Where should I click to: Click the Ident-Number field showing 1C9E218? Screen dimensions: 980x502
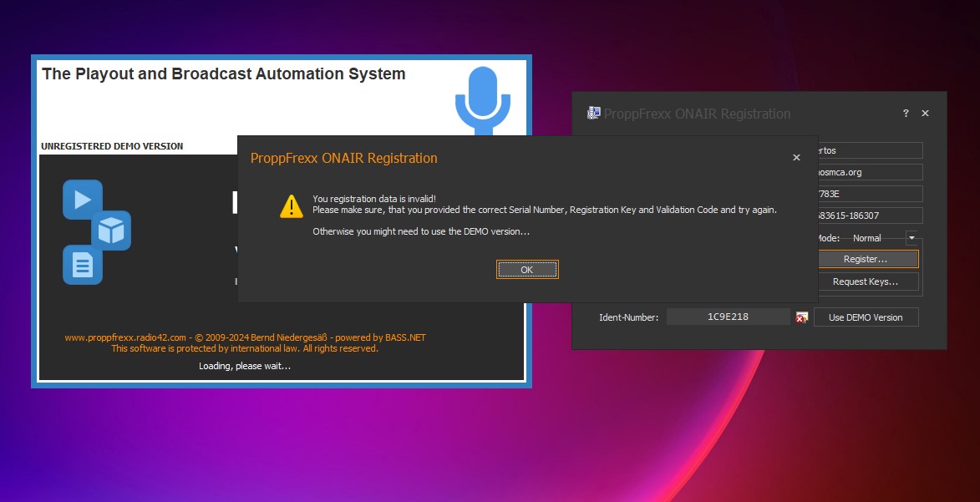click(x=728, y=317)
